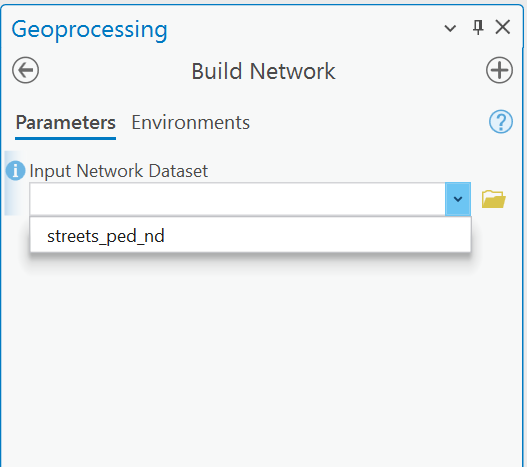Click empty pane area below the dropdown list

coord(262,353)
